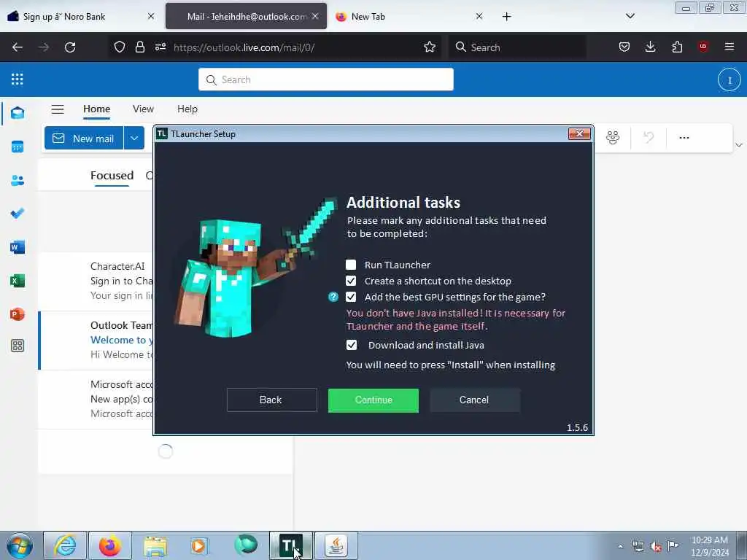747x560 pixels.
Task: Open PowerPoint from Outlook sidebar
Action: pos(18,314)
